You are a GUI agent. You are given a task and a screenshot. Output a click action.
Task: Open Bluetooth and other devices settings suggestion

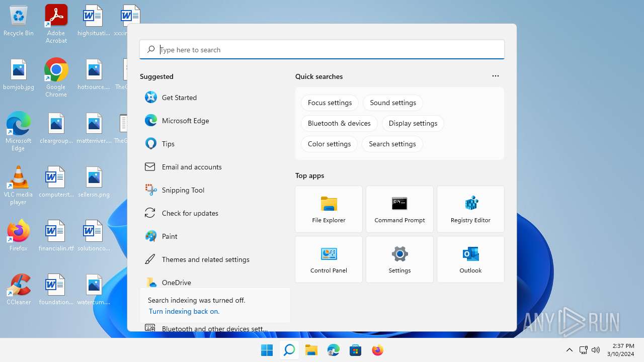point(215,328)
